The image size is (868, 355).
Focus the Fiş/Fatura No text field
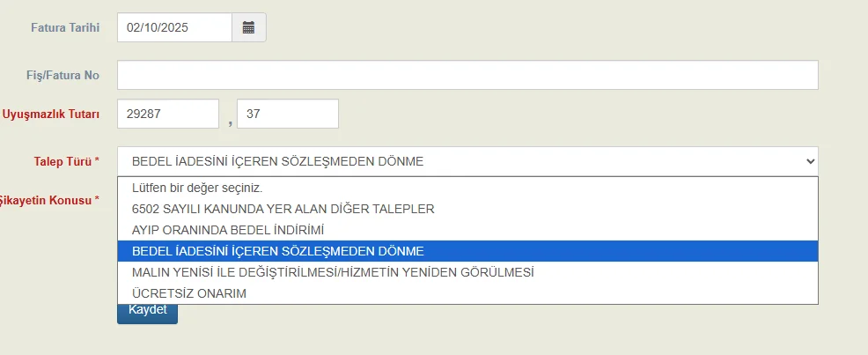[467, 75]
